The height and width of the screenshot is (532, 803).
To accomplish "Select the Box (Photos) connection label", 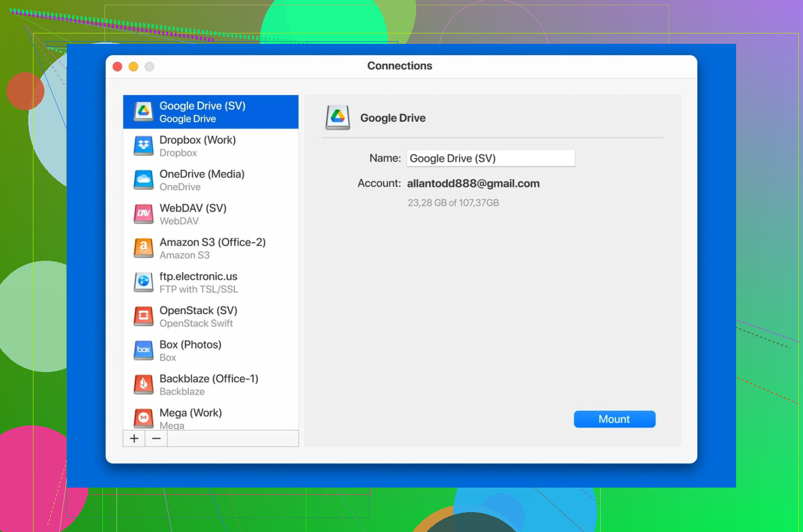I will click(190, 344).
